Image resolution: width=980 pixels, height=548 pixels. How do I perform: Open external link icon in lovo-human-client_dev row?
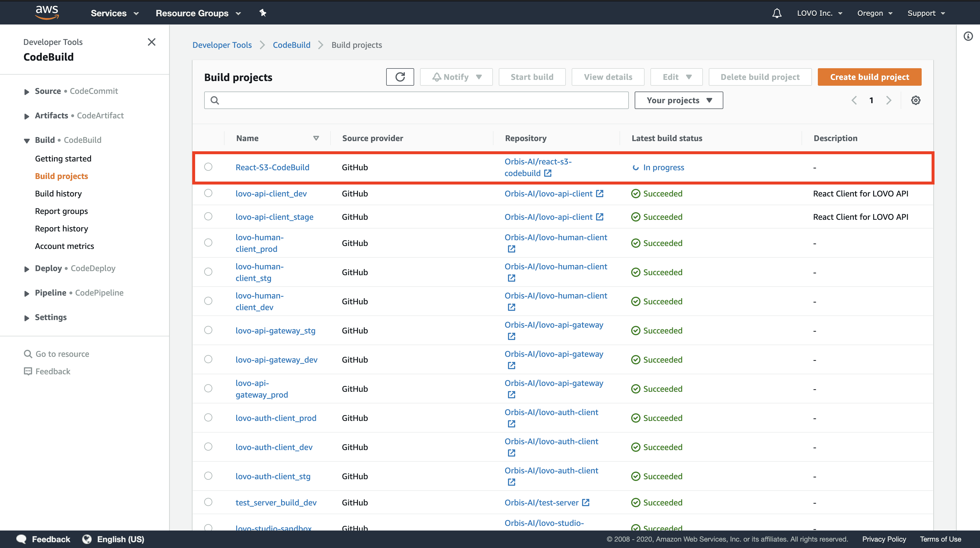tap(511, 307)
